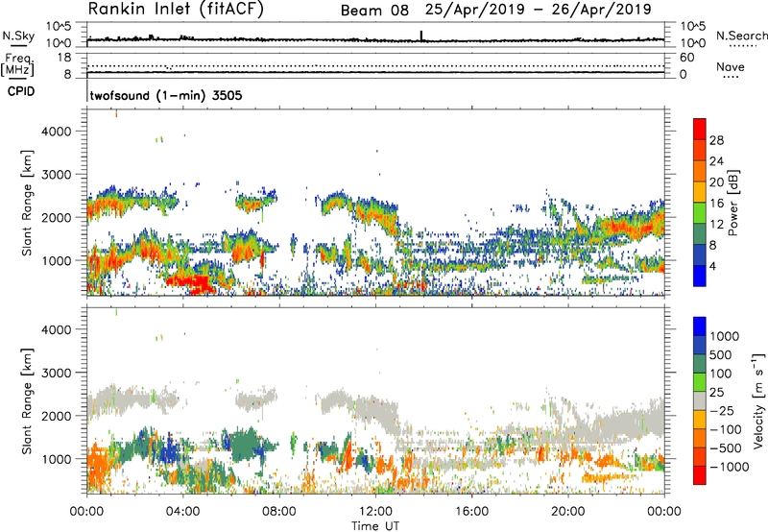Click the gray swatch in the velocity colorbar

click(x=700, y=400)
